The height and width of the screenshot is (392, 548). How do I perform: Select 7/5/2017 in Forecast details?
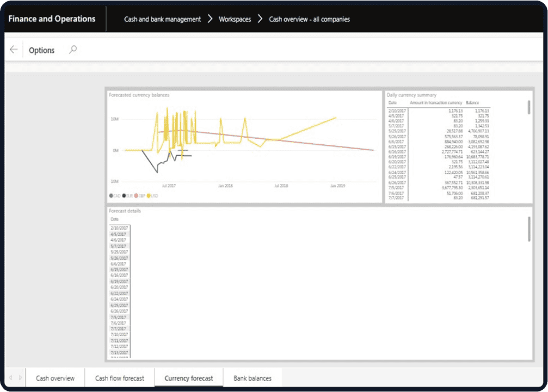click(x=118, y=317)
